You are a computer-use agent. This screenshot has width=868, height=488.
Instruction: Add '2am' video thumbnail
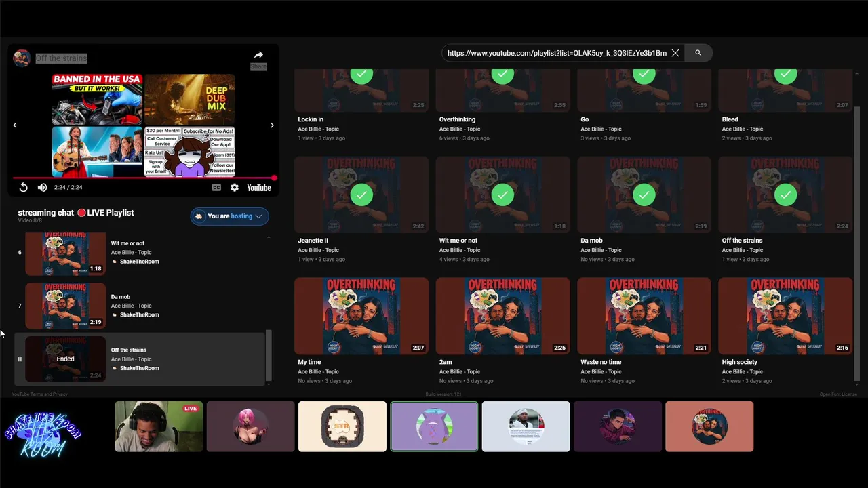pos(502,316)
